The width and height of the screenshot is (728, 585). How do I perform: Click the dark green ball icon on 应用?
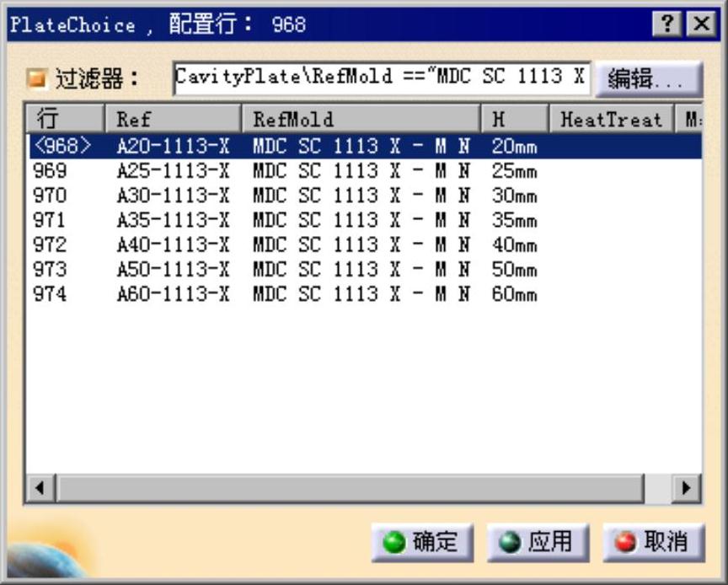coord(509,543)
